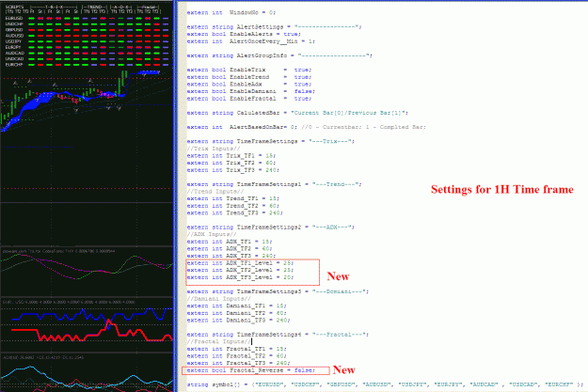Place cursor on 'extern int WindowNo = 0;' line

(x=231, y=13)
